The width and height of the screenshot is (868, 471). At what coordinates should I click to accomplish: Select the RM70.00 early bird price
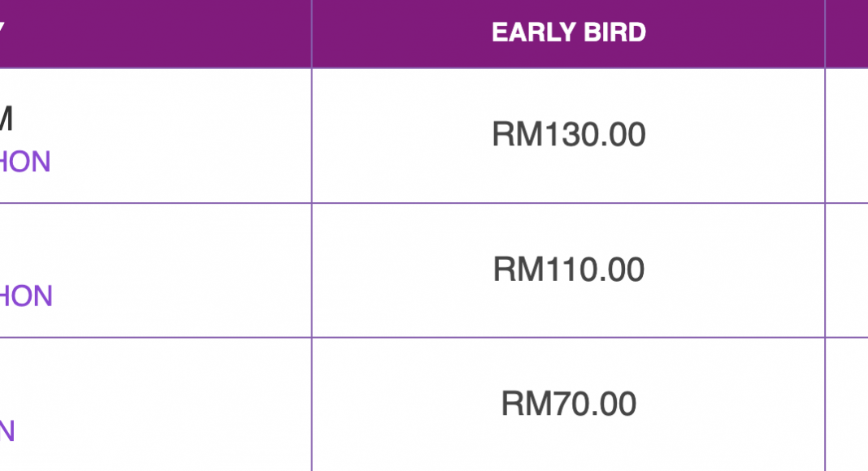click(x=569, y=404)
